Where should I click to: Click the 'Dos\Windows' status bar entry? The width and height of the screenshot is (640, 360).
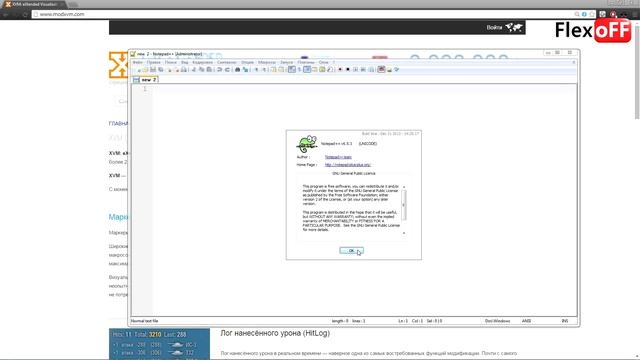click(498, 321)
